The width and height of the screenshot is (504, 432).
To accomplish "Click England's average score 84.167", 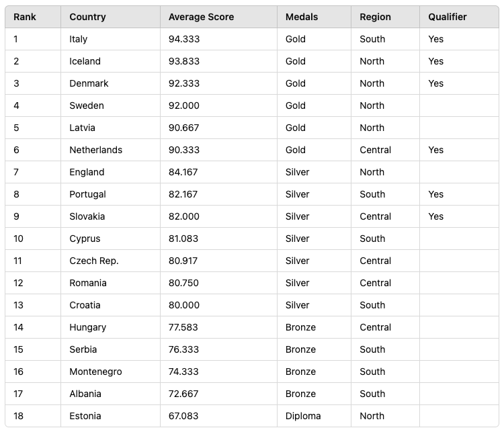I will [x=183, y=172].
